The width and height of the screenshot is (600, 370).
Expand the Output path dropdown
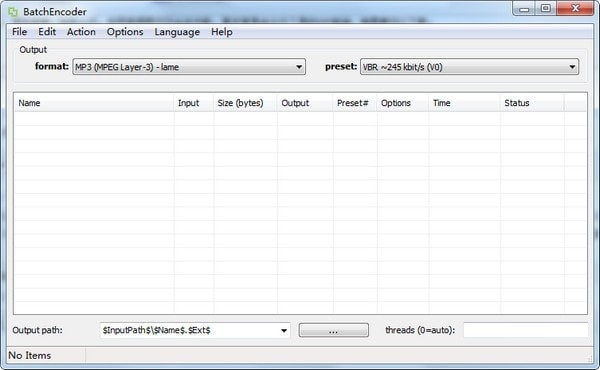195,330
